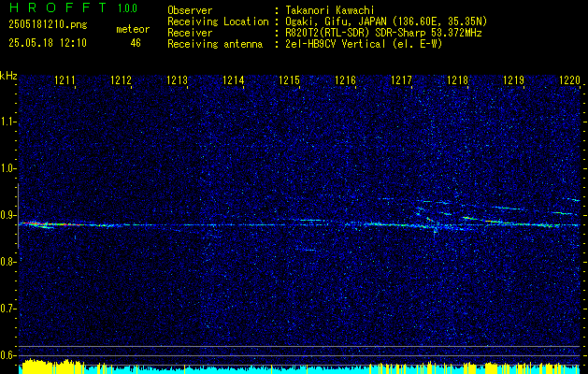
Task: Click the 1217 time axis marker
Action: coord(402,79)
